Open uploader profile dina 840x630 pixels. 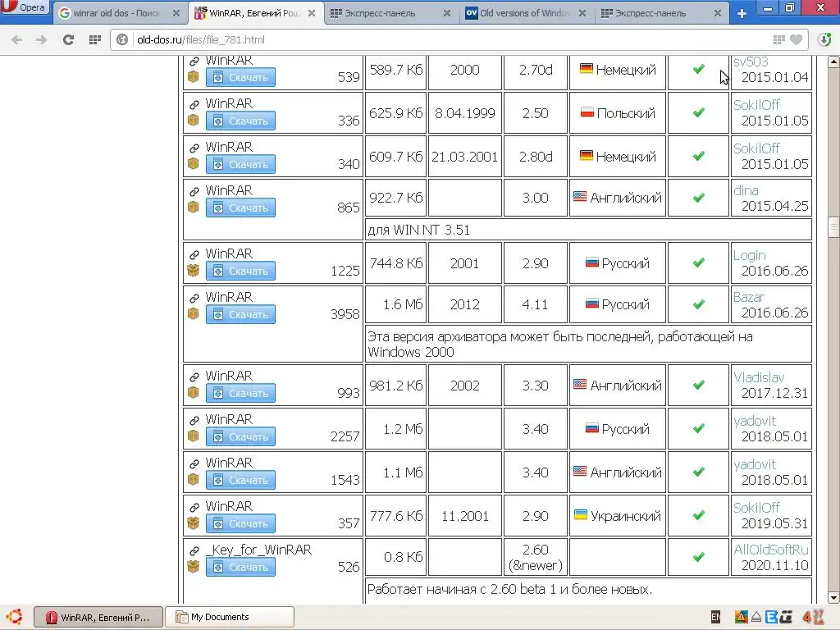click(746, 190)
